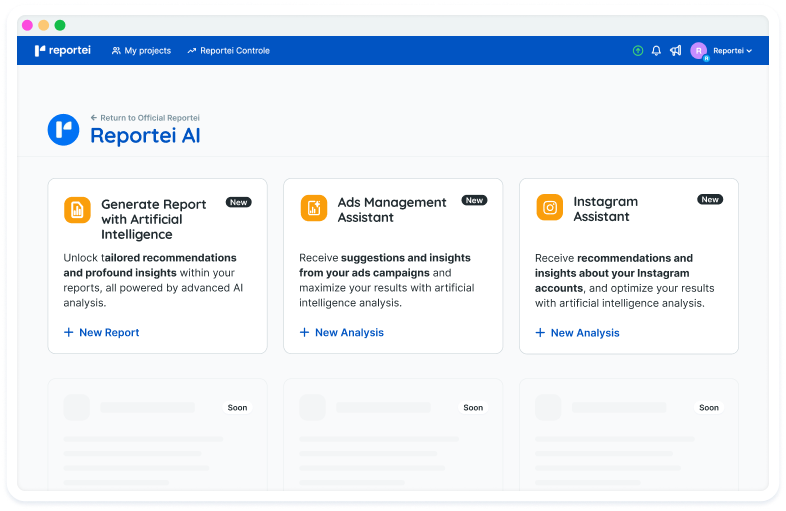Click the Instagram Assistant icon
The height and width of the screenshot is (511, 786).
550,208
